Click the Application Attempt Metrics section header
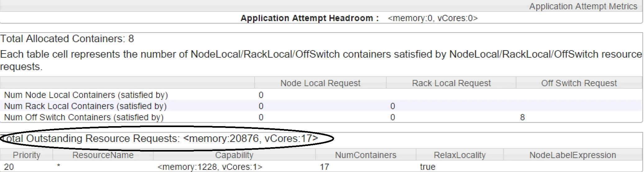The height and width of the screenshot is (172, 644). (x=583, y=6)
